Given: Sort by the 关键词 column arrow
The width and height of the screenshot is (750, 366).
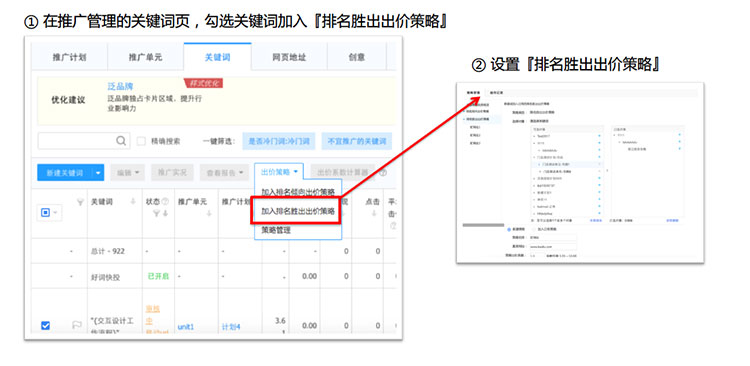Looking at the screenshot, I should [x=133, y=202].
